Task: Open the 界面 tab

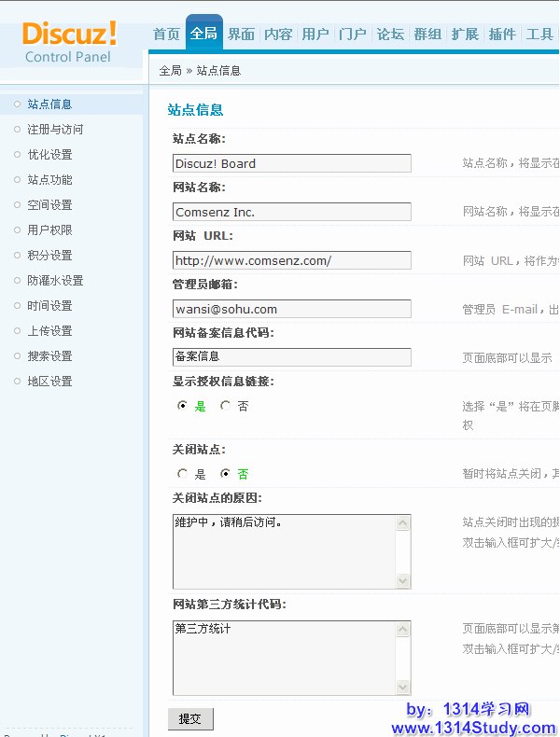Action: pos(241,35)
